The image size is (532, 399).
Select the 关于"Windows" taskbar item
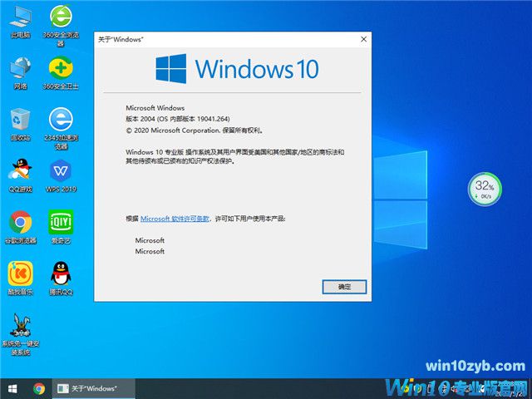[x=90, y=388]
